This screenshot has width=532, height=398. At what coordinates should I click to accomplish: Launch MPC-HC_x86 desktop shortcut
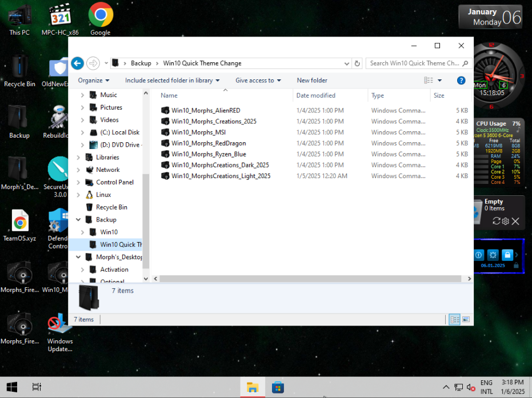[60, 19]
